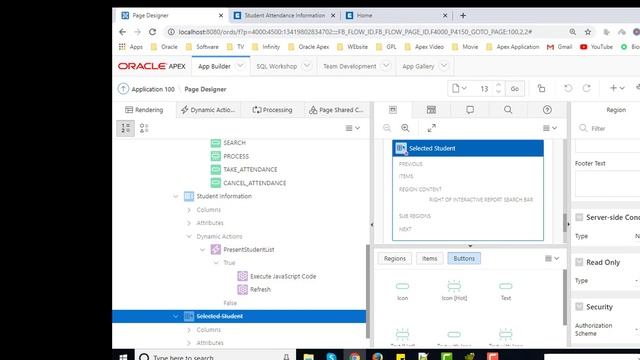The width and height of the screenshot is (640, 360).
Task: Switch to the Rendering tab
Action: pos(144,110)
